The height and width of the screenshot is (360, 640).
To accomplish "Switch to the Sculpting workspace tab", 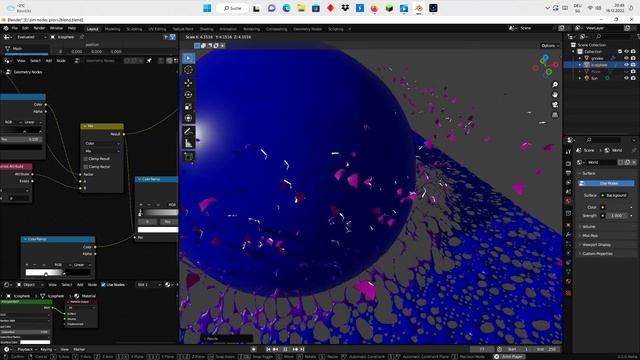I will click(x=134, y=29).
